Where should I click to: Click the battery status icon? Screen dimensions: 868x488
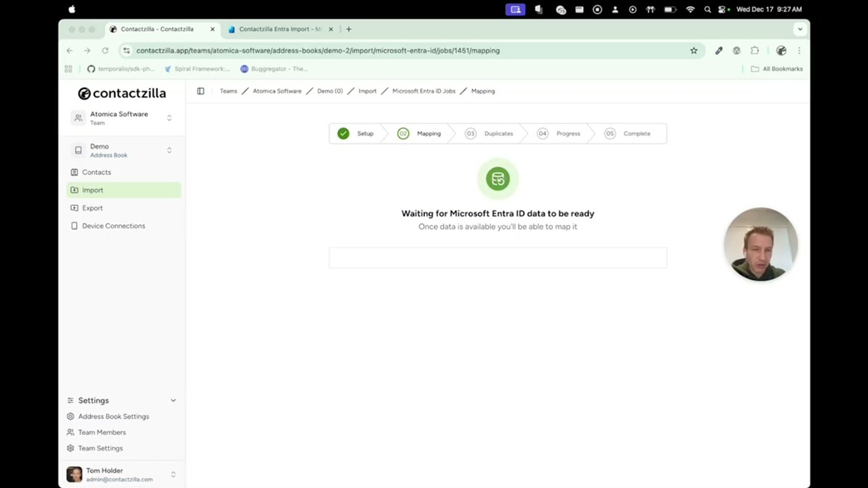click(x=671, y=9)
